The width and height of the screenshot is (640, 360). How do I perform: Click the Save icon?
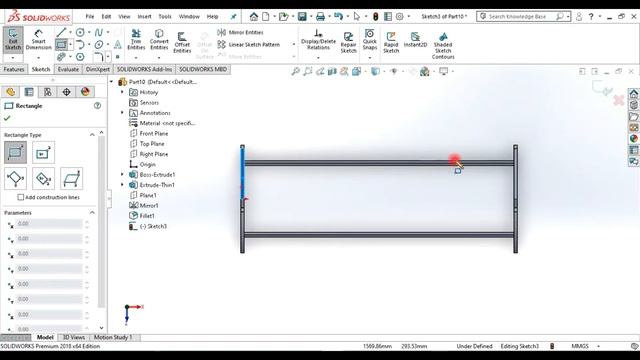point(302,16)
